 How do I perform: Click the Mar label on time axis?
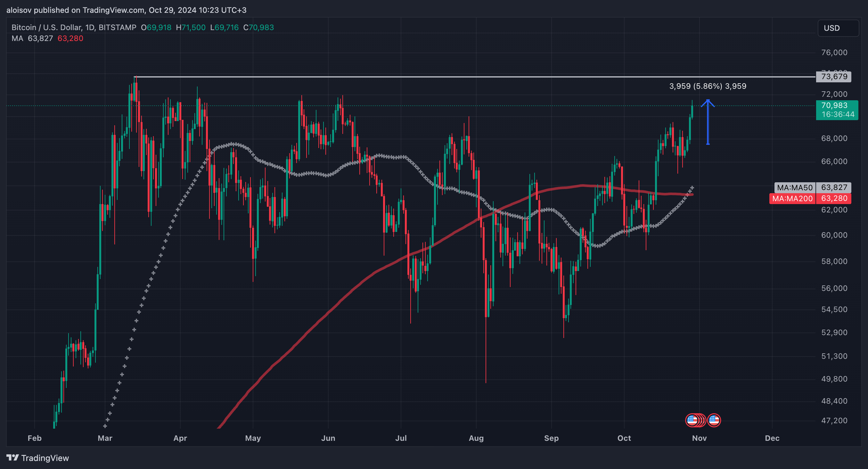pyautogui.click(x=105, y=438)
